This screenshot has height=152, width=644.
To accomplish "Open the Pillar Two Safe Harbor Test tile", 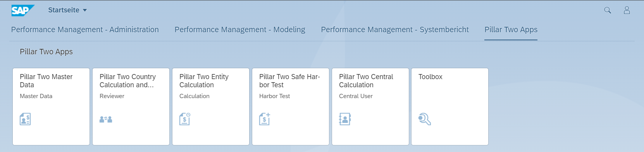I will pyautogui.click(x=291, y=107).
